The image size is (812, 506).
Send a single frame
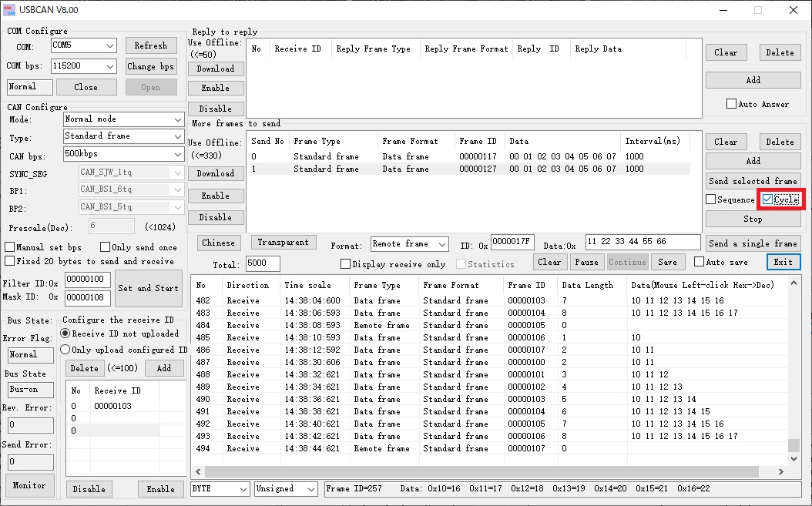pos(753,242)
